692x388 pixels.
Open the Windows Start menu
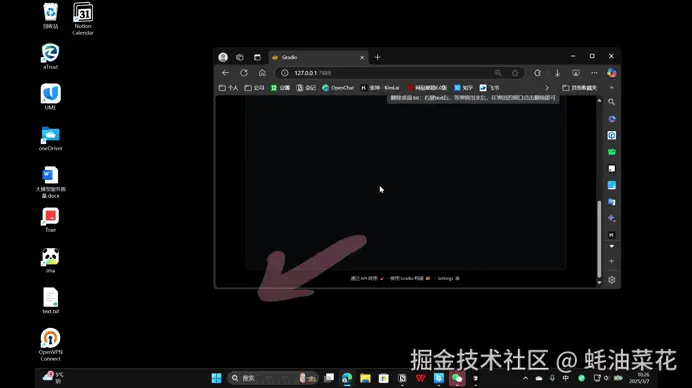[216, 378]
